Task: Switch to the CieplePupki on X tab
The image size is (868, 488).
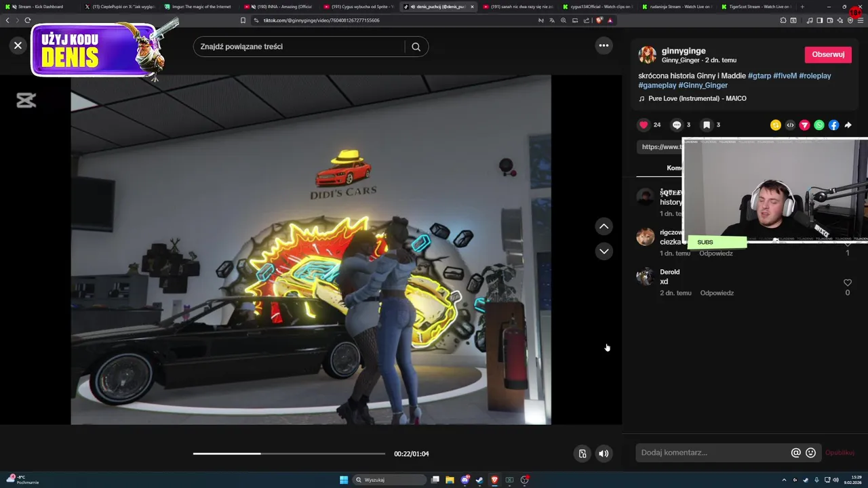Action: 119,7
